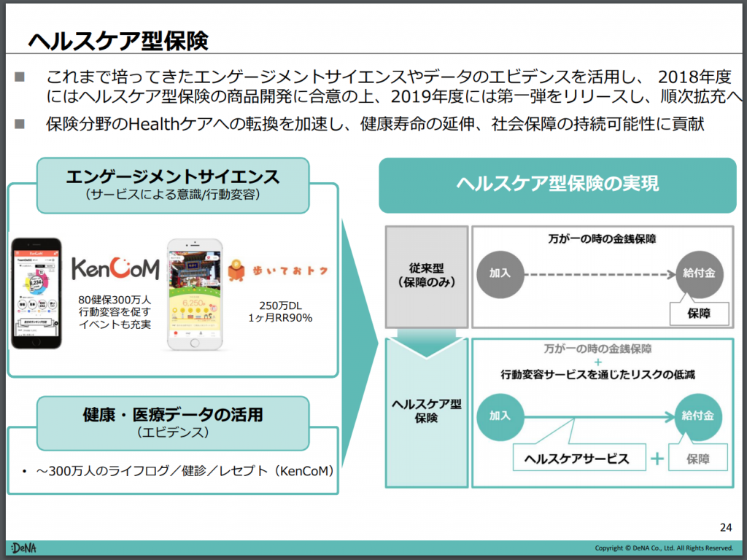Click the ヘルスケア型保険 teal label box
Image resolution: width=747 pixels, height=560 pixels.
427,413
